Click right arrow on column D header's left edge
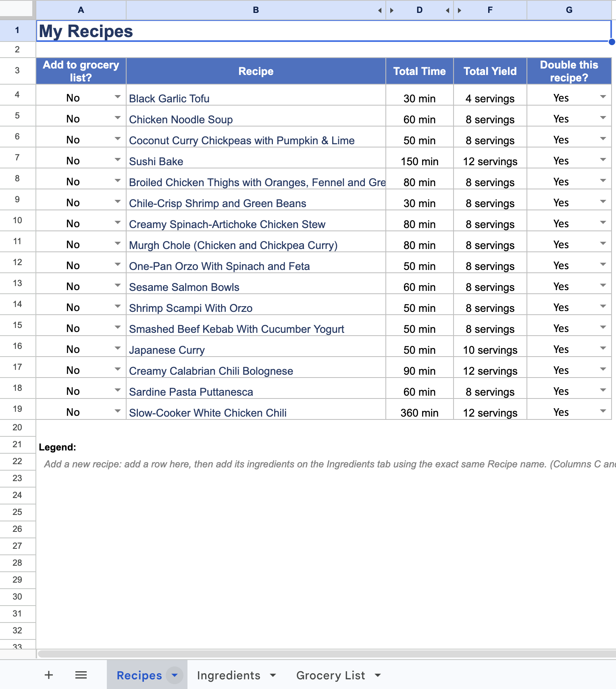Image resolution: width=616 pixels, height=689 pixels. [x=391, y=10]
